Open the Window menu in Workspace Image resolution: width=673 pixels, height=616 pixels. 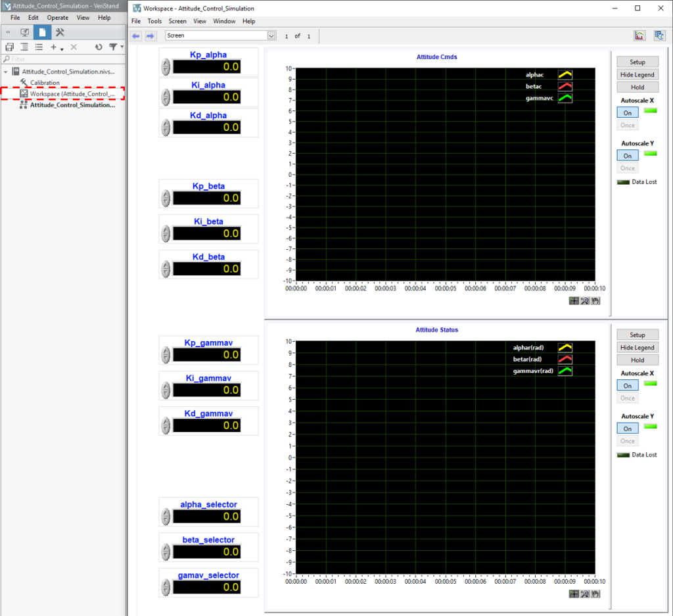click(224, 21)
